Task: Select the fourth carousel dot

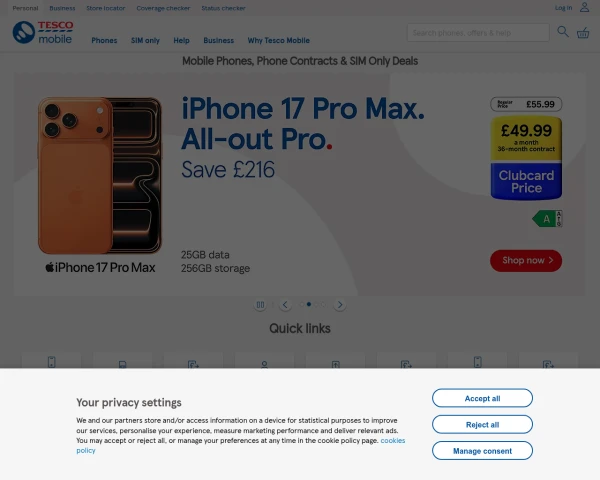Action: (323, 304)
